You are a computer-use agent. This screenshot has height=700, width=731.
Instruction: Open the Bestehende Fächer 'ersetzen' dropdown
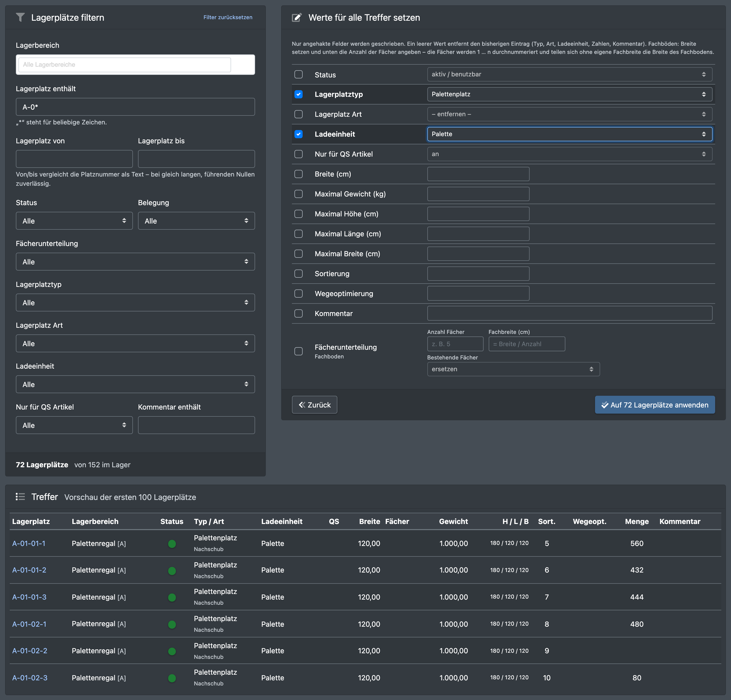pos(513,369)
